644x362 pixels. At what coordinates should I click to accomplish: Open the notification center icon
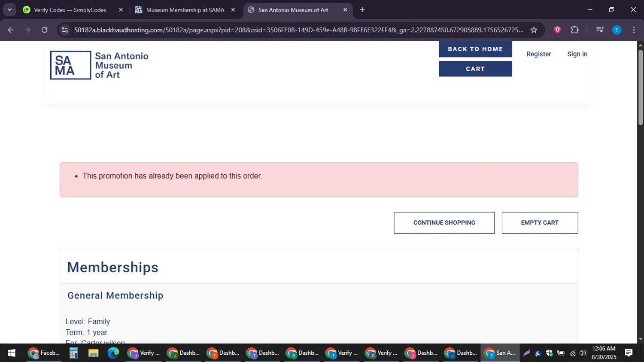point(629,353)
